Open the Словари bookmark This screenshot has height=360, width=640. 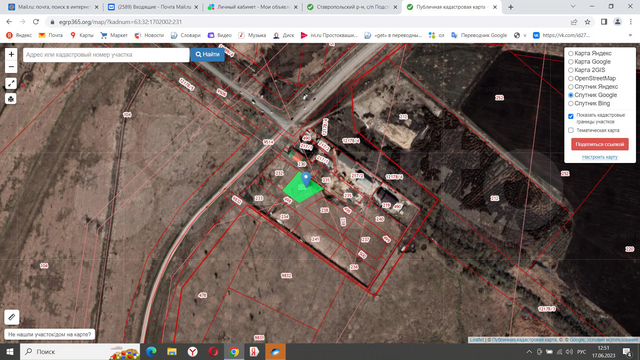tap(185, 36)
